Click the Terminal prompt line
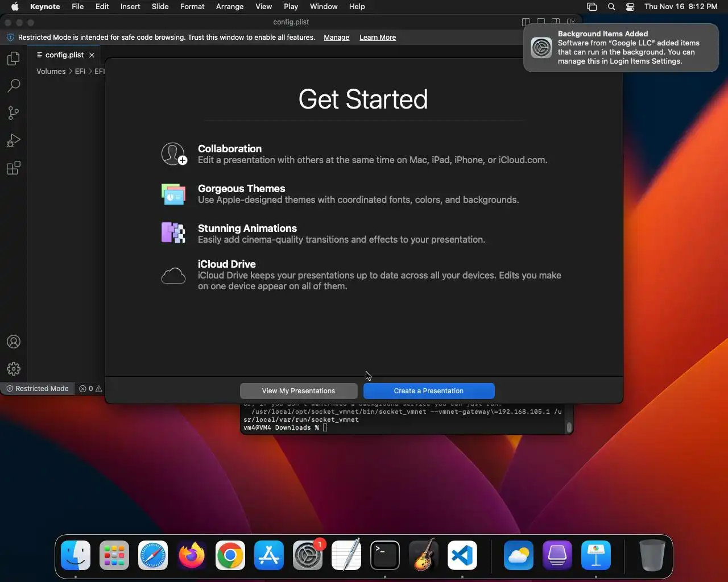This screenshot has height=582, width=728. tap(286, 427)
